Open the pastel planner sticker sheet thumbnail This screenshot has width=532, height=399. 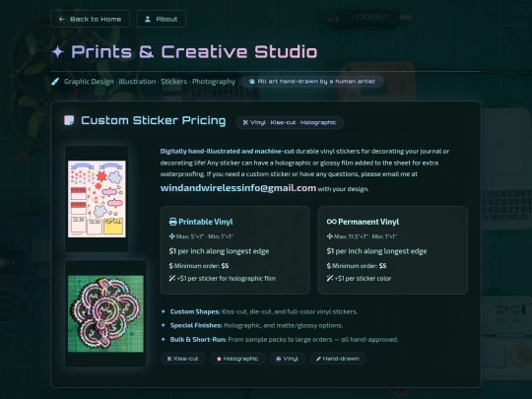[x=97, y=199]
